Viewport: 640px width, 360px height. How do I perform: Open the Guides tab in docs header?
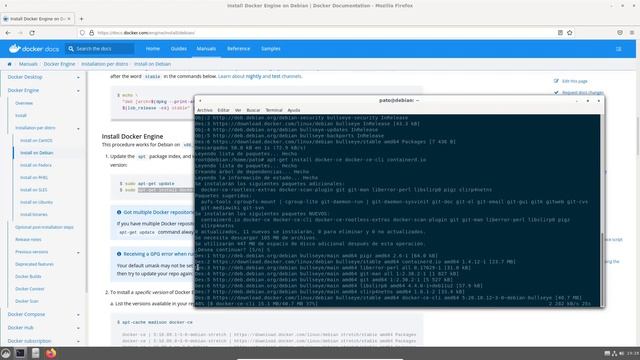coord(178,49)
